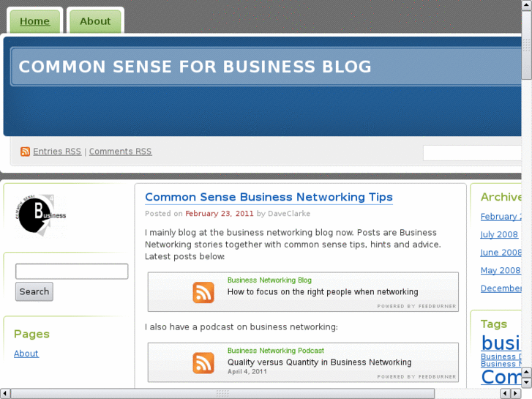Click the vertical scrollbar down arrow

(x=527, y=382)
